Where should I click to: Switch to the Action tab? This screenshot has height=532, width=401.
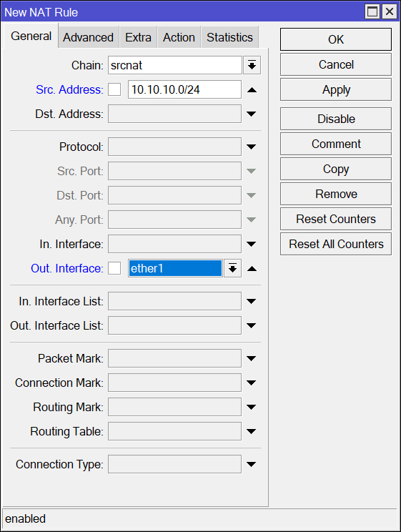tap(179, 37)
